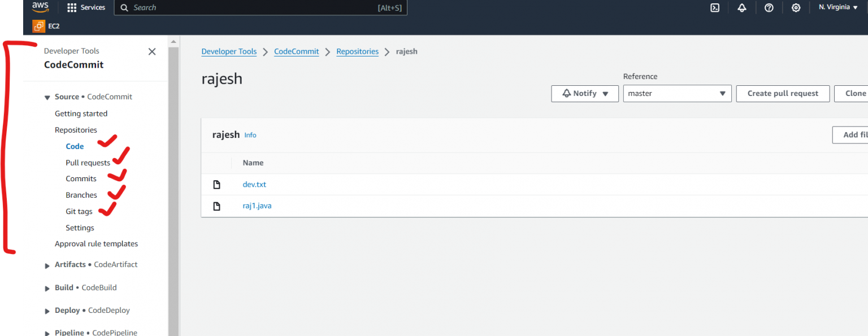Open the dev.txt file

pyautogui.click(x=254, y=185)
